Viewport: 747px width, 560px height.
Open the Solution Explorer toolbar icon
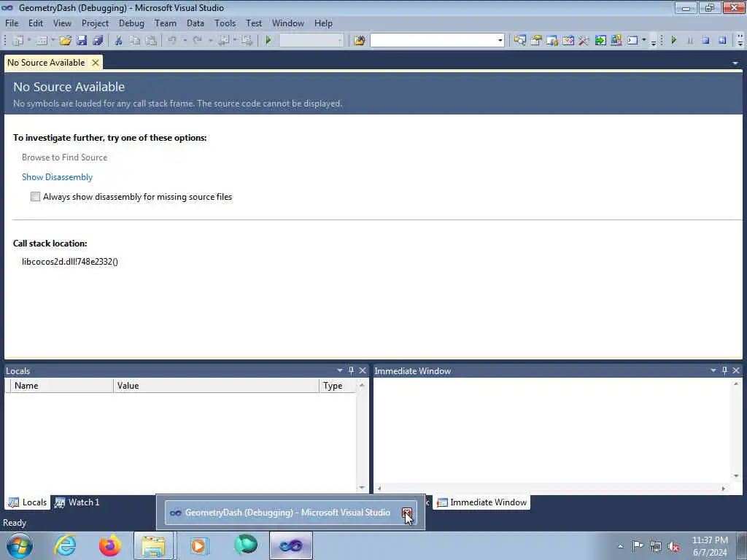point(519,41)
